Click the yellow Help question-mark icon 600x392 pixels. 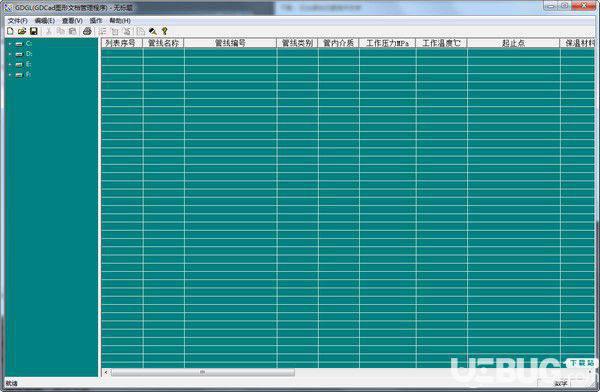[x=165, y=31]
